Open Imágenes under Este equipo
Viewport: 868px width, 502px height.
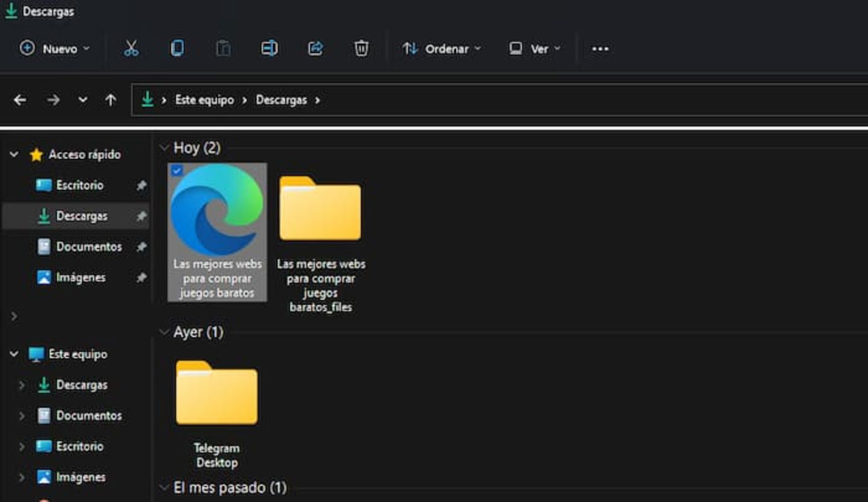81,477
